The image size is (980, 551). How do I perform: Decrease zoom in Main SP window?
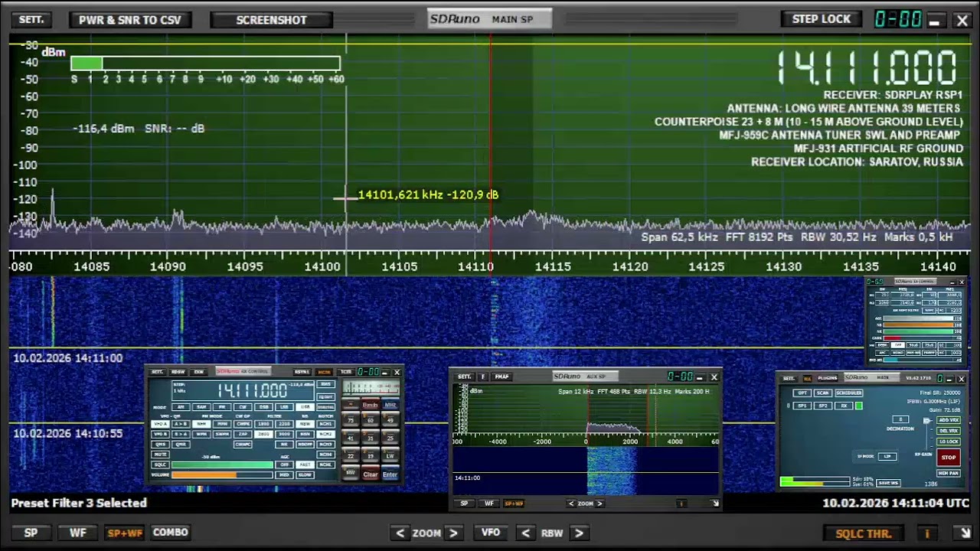[x=400, y=533]
